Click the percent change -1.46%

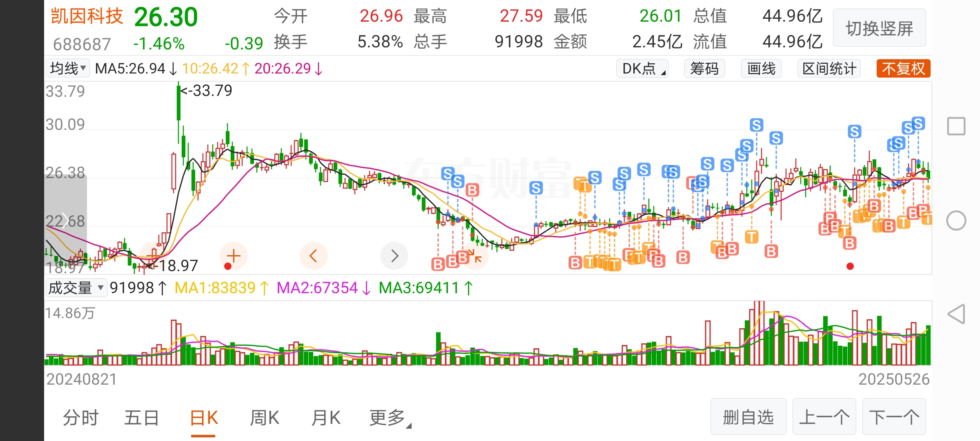[159, 44]
